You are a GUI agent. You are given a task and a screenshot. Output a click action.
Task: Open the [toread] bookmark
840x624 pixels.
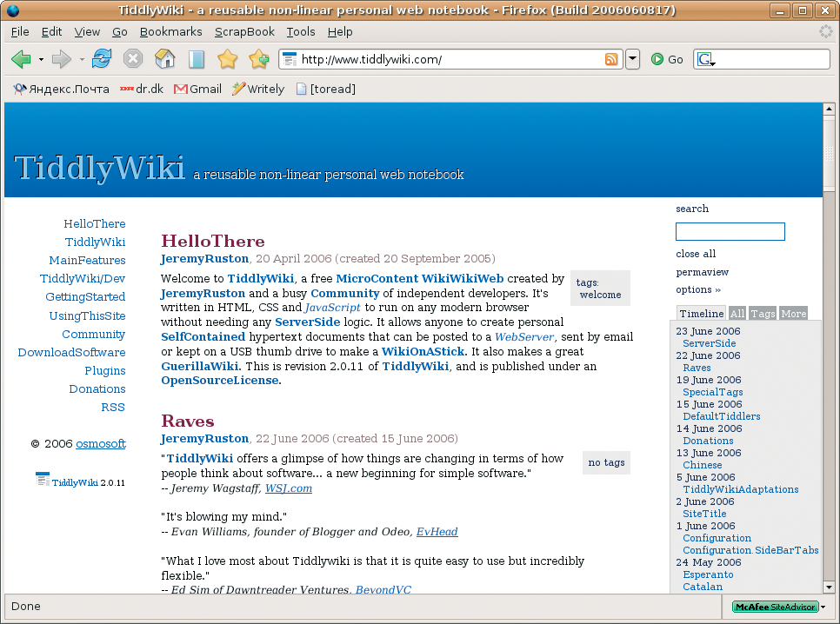tap(325, 89)
